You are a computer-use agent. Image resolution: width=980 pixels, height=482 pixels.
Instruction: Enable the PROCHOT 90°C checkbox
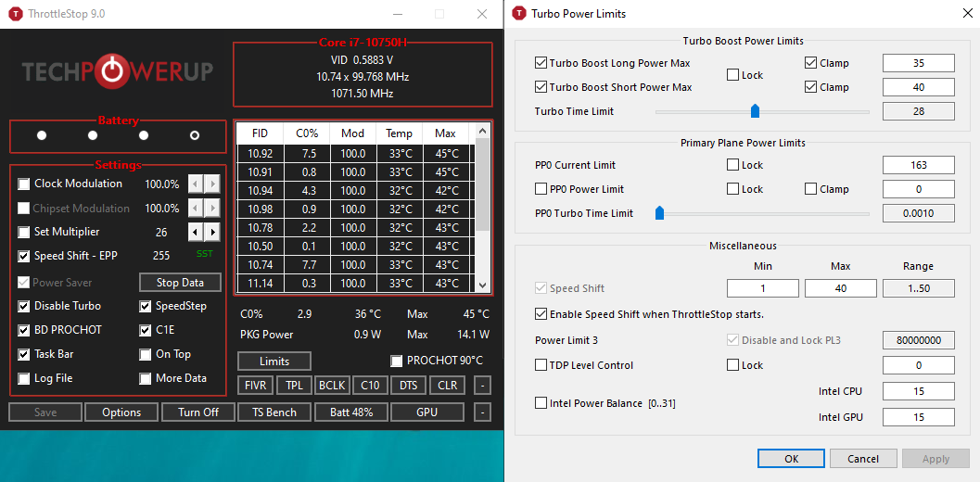coord(397,361)
